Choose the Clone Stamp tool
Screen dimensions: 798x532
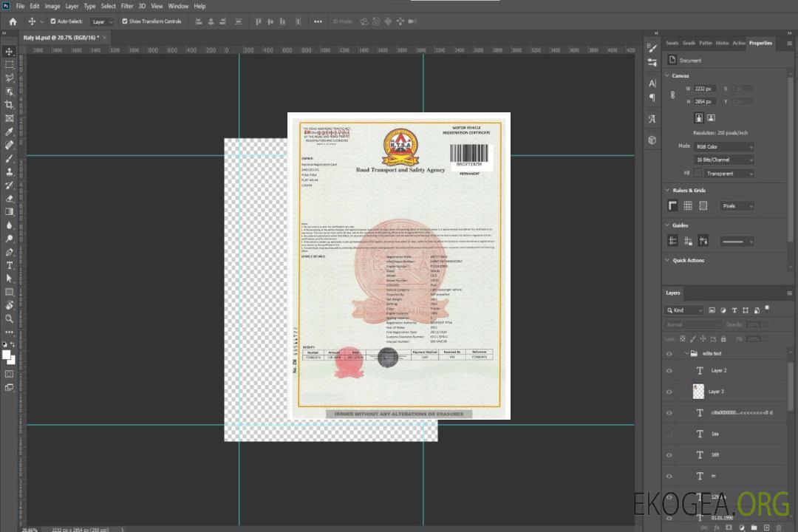[10, 171]
